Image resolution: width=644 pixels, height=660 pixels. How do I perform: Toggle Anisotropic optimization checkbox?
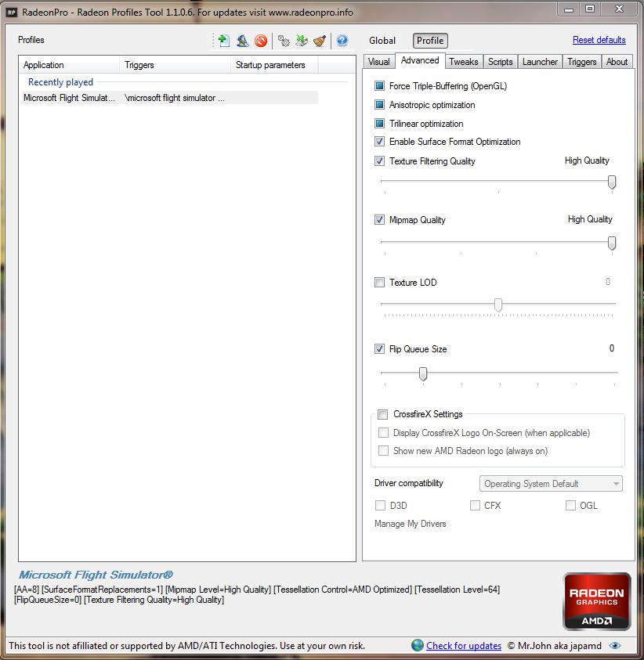point(379,104)
